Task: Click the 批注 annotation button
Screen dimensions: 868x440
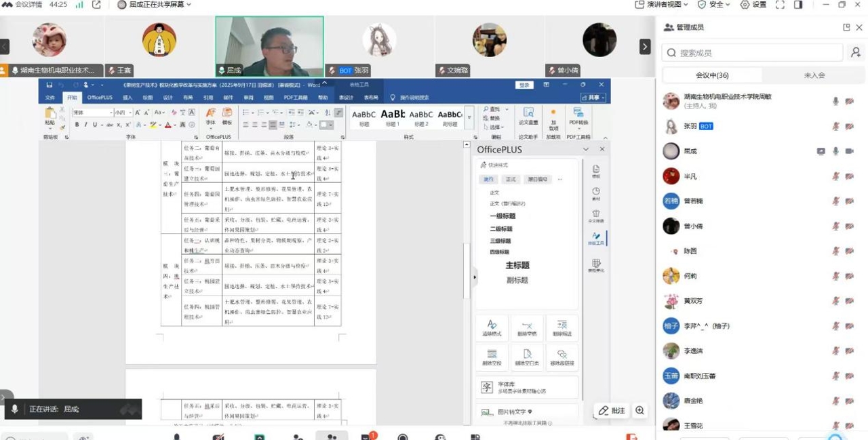Action: click(611, 410)
